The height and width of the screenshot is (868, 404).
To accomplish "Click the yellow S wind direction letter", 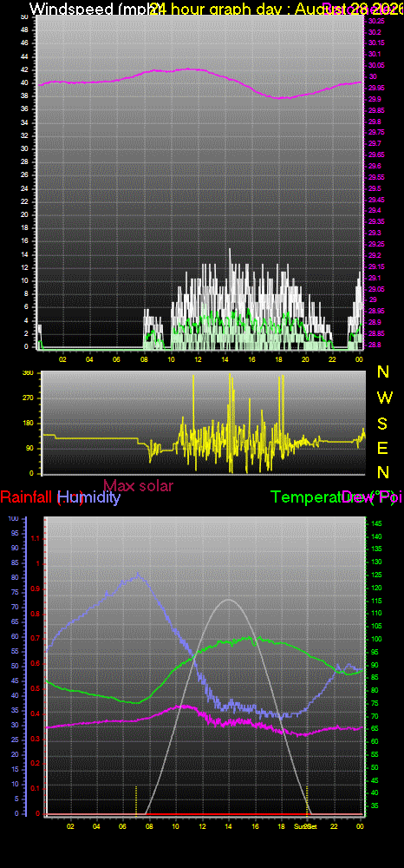I will 382,424.
